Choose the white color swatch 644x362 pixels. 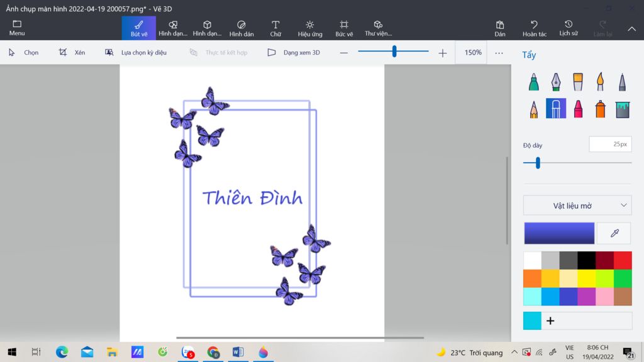click(532, 261)
